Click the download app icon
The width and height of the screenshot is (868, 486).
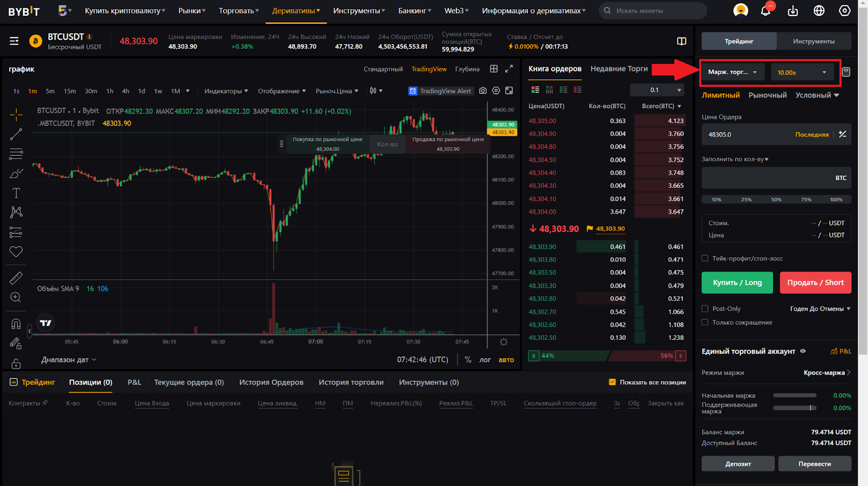(x=793, y=10)
